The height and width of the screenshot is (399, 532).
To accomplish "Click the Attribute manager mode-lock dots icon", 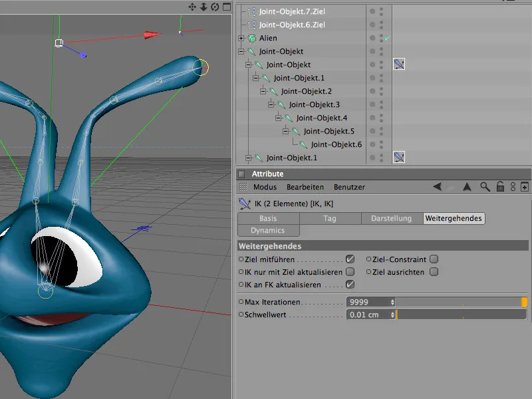I will pos(513,187).
